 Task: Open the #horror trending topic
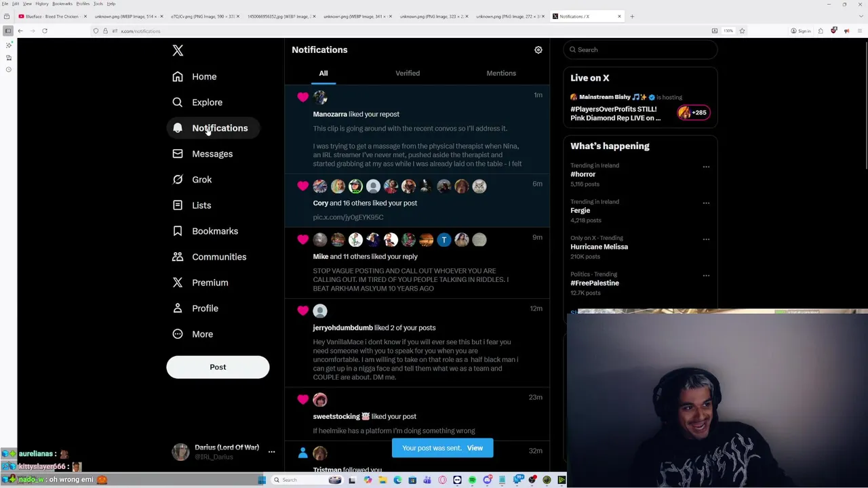click(x=583, y=174)
